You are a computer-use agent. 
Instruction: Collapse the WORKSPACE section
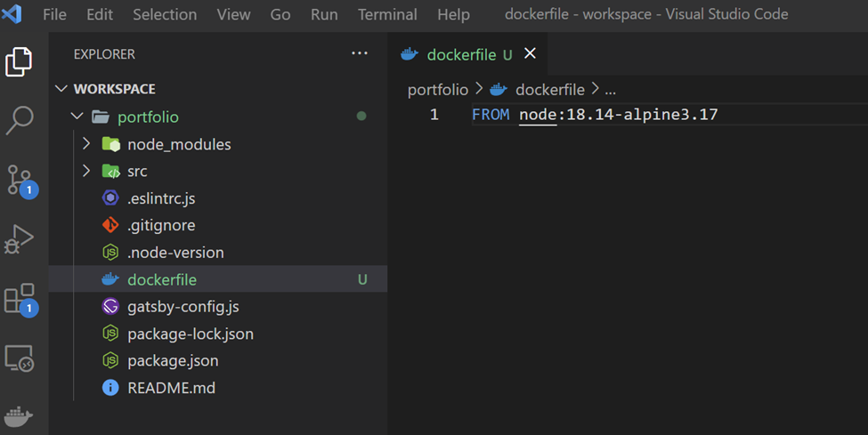61,89
